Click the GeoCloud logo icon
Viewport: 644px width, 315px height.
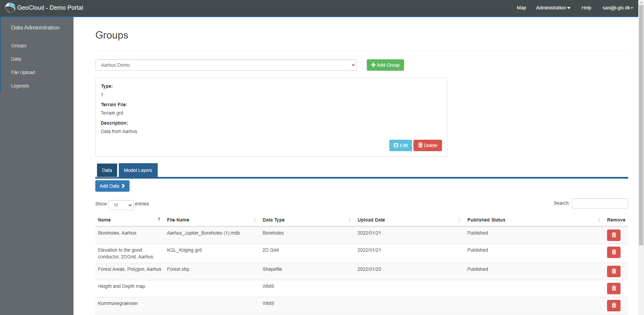10,8
